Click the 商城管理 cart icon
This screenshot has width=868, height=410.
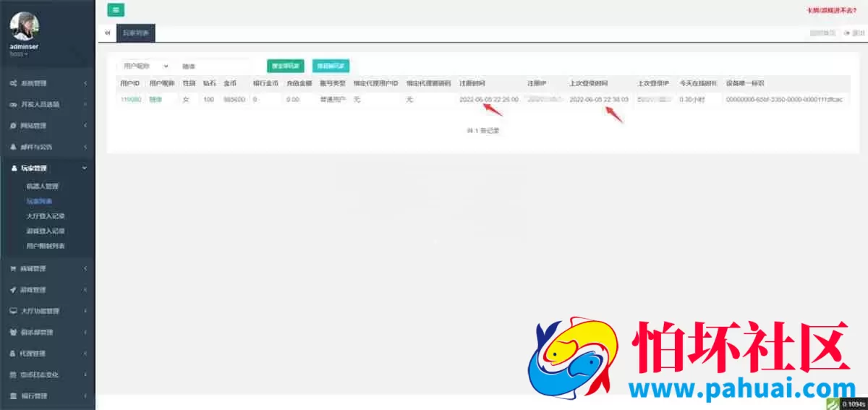pos(14,268)
